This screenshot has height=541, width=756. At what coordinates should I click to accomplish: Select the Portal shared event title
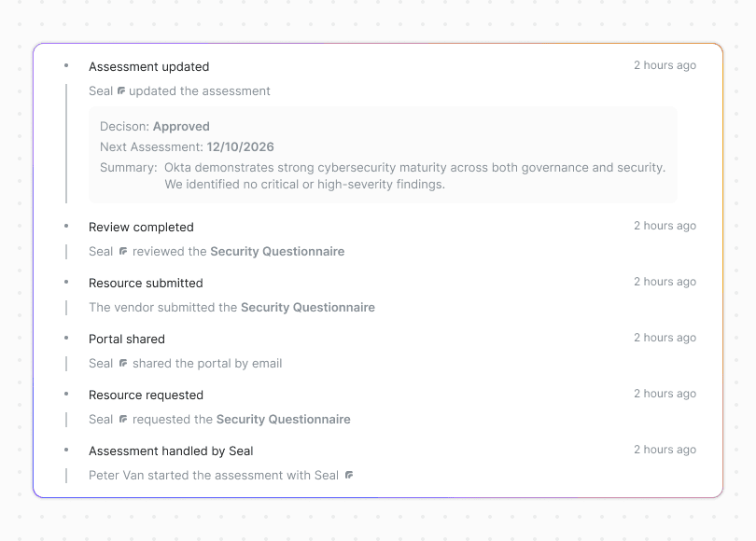coord(127,340)
